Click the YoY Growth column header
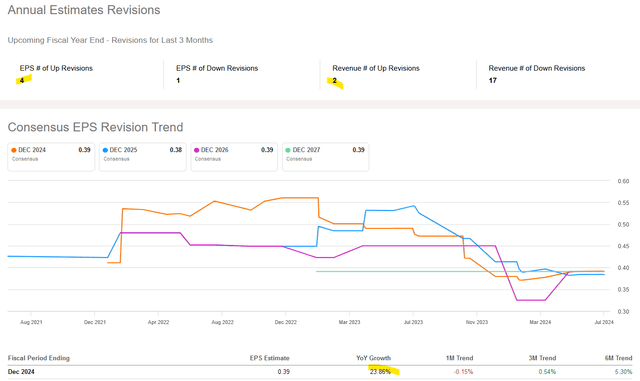The image size is (640, 381). tap(373, 358)
